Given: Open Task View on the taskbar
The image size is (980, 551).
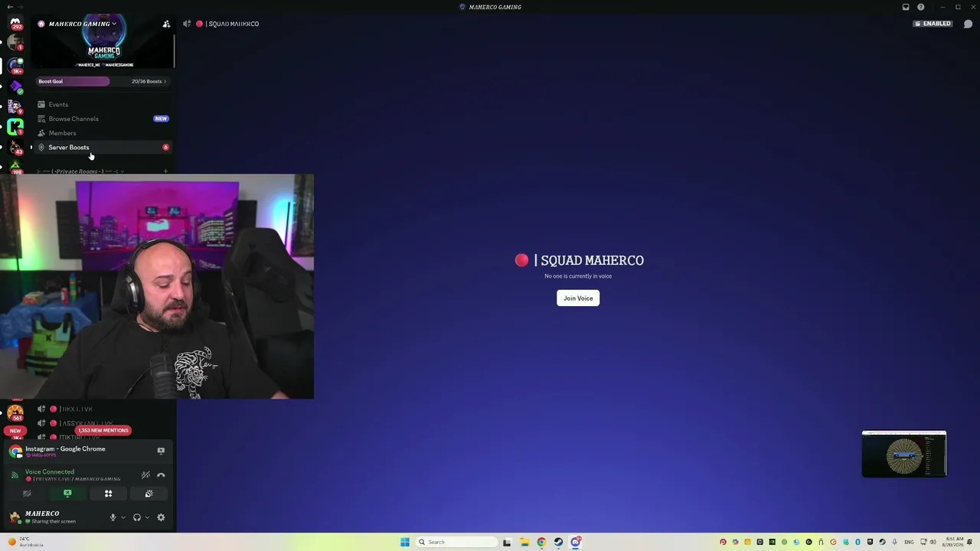Looking at the screenshot, I should pos(507,542).
